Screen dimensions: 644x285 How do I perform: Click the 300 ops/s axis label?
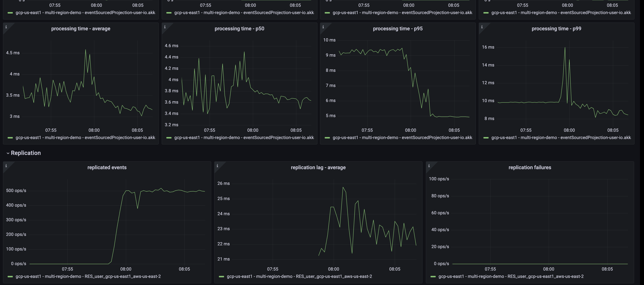[x=16, y=220]
